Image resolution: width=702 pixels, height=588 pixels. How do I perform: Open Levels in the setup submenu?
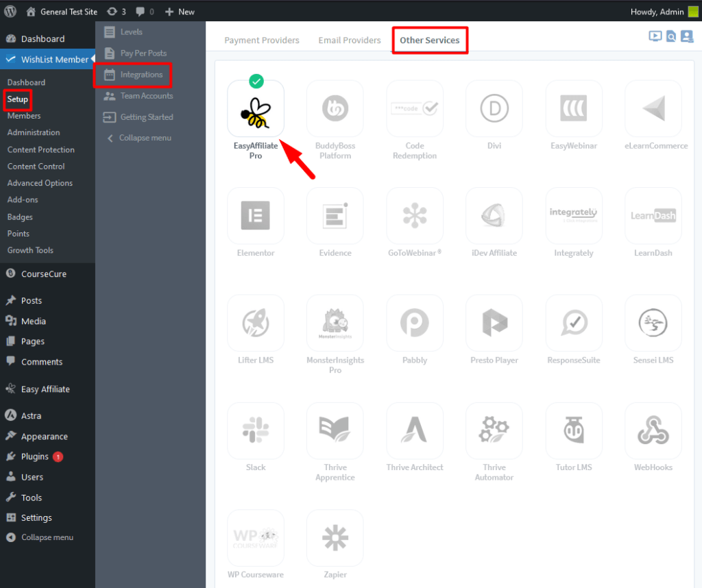pyautogui.click(x=123, y=32)
